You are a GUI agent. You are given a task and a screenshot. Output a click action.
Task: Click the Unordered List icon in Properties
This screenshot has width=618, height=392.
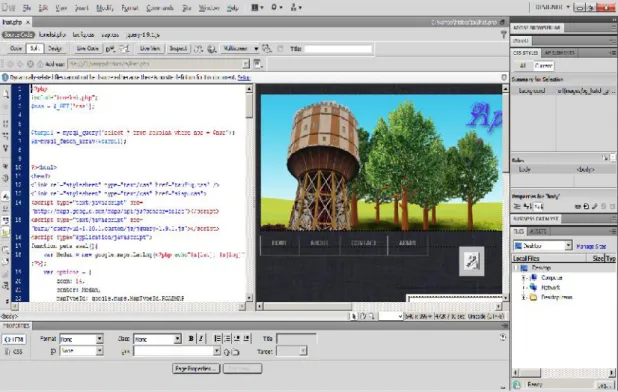click(218, 338)
